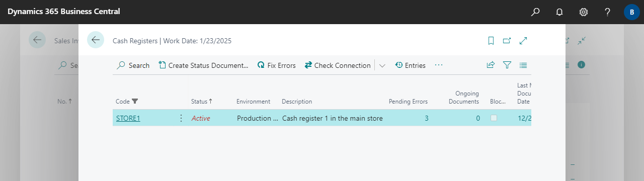Open user account avatar B
This screenshot has width=644, height=181.
(x=632, y=12)
